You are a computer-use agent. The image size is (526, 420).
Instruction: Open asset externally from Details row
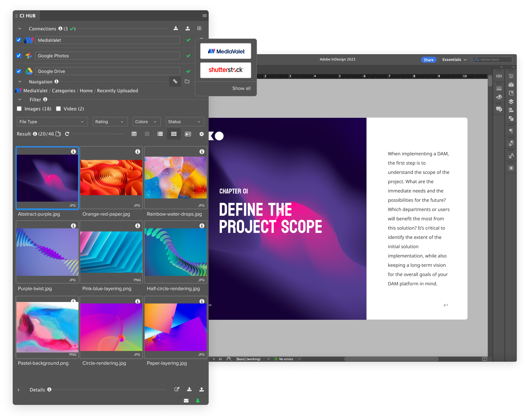pyautogui.click(x=177, y=389)
